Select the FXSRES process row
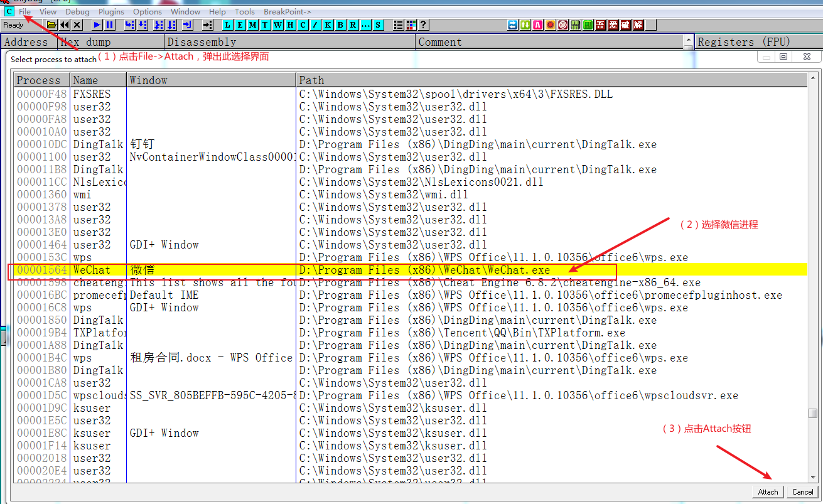The width and height of the screenshot is (823, 504). (411, 94)
